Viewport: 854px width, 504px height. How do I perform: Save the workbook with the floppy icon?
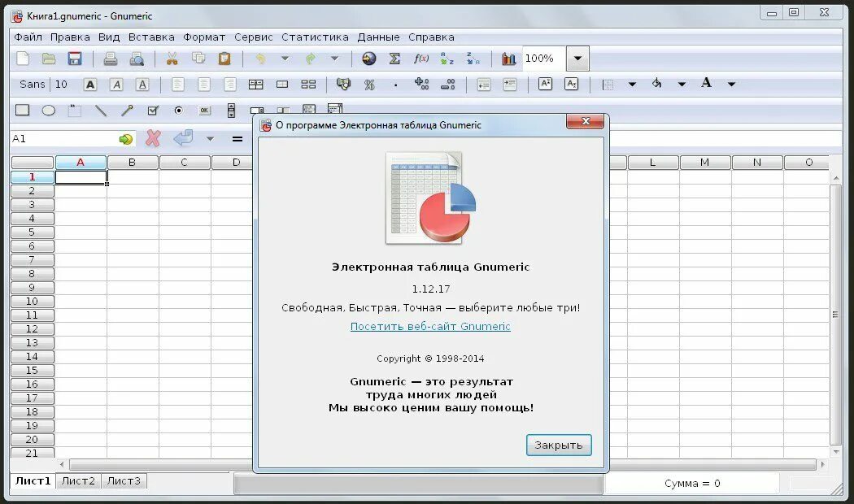(75, 59)
